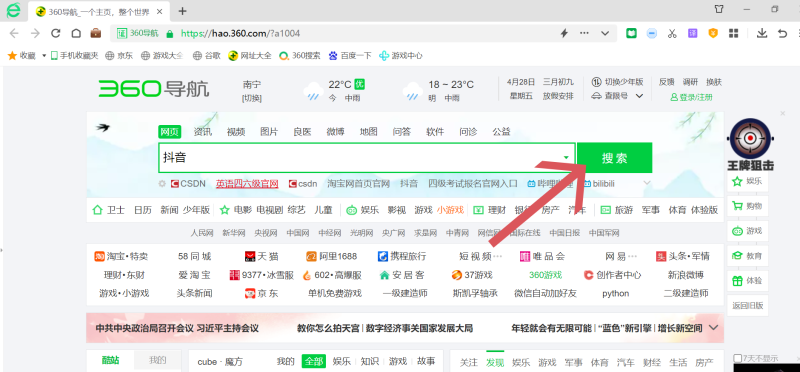Click the green 搜索 button
Screen dimensions: 800x372
(614, 158)
